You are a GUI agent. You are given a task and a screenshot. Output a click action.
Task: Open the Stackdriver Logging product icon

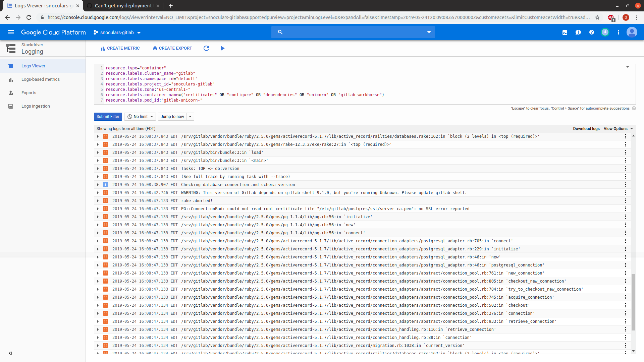click(x=11, y=48)
